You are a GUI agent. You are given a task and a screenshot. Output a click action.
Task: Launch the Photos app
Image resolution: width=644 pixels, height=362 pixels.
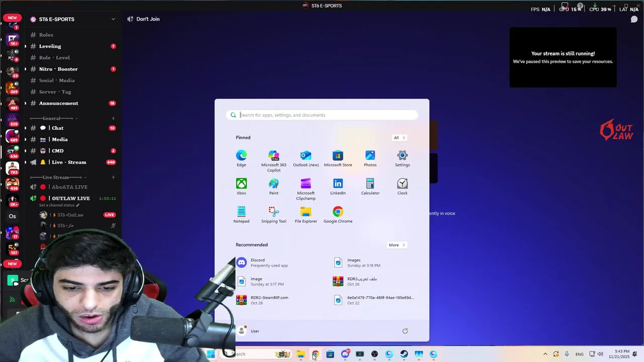pos(370,158)
